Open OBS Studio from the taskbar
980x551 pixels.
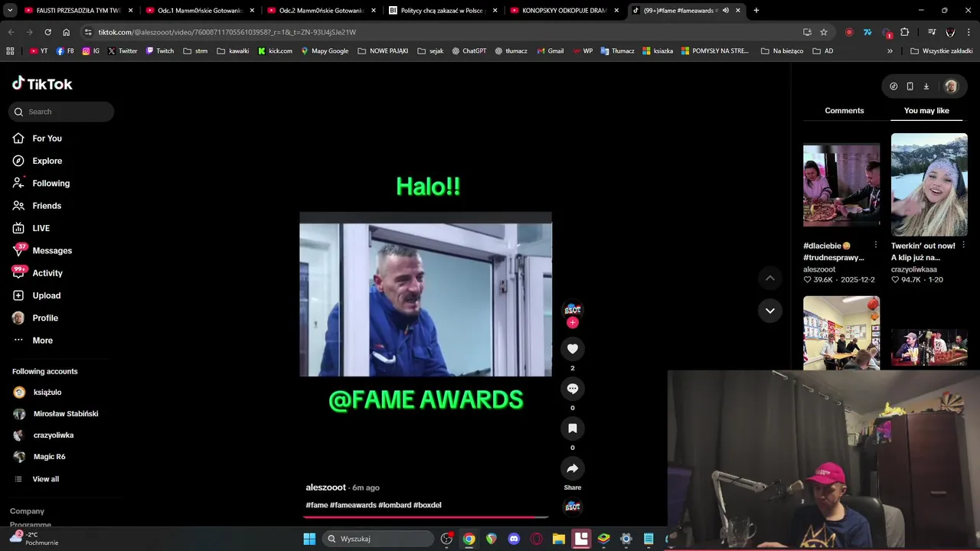pos(446,539)
